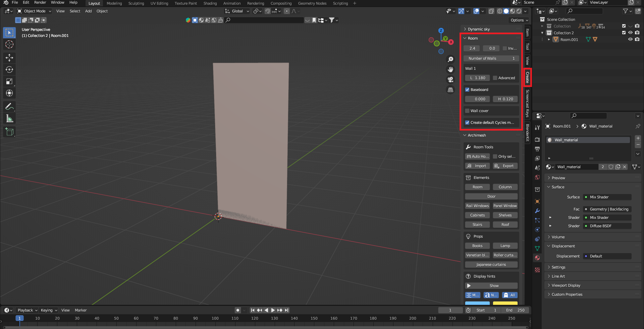Open the Material properties tab icon

(x=537, y=258)
